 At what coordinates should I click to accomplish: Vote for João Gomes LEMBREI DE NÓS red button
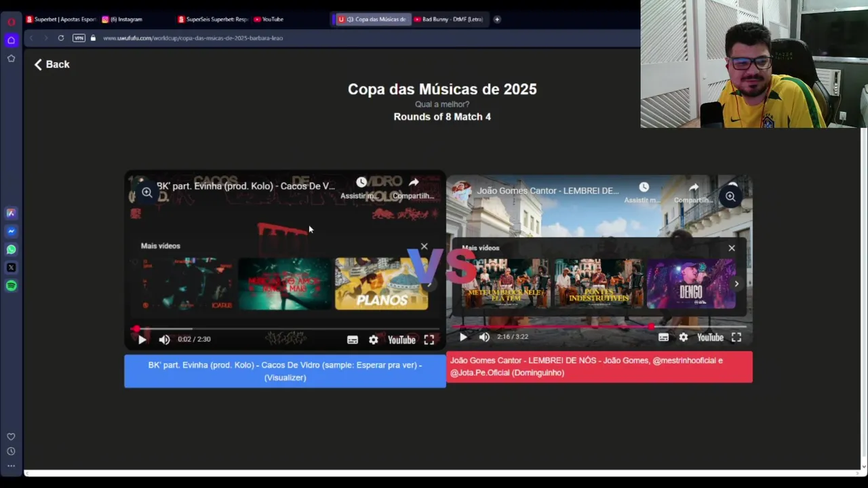[x=599, y=367]
